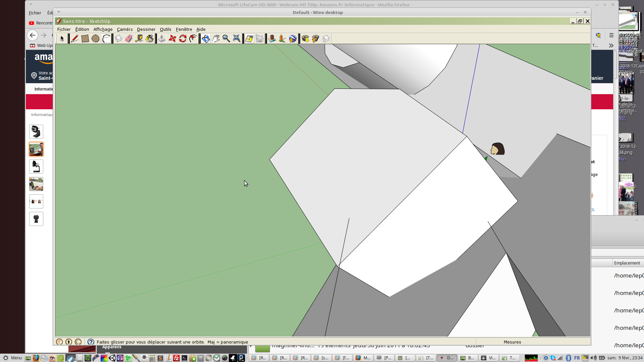Open Wine desktop window menu triangle
The image size is (644, 362).
point(59,12)
